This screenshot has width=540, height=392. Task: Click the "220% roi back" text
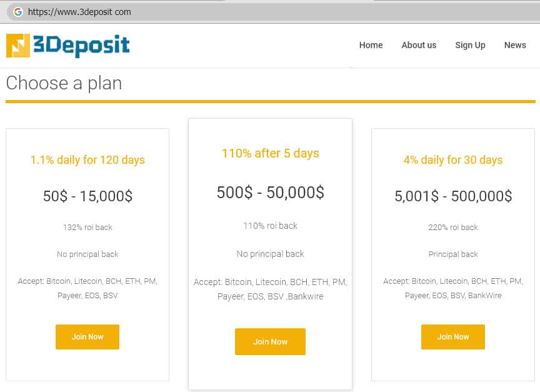coord(453,228)
